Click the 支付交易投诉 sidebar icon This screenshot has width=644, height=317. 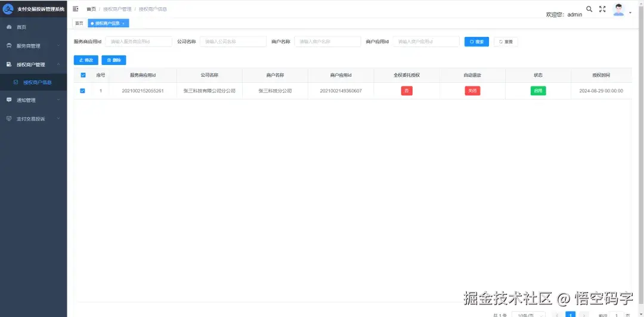9,119
